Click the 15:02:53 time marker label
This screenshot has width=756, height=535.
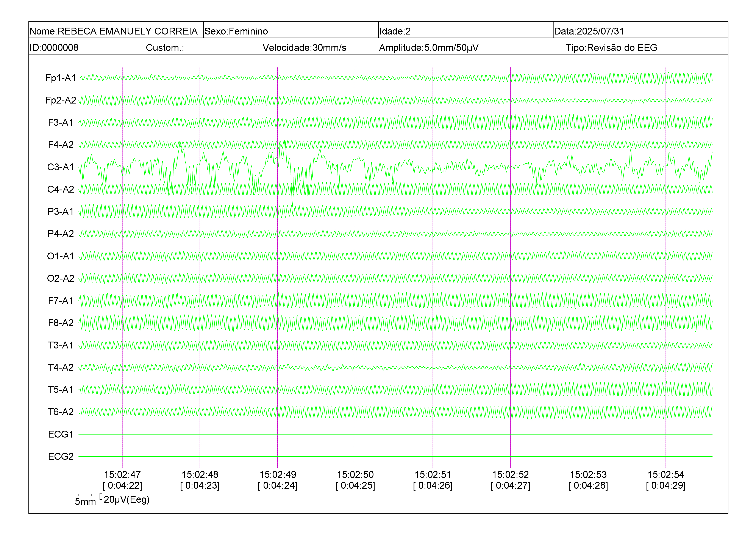tap(588, 475)
